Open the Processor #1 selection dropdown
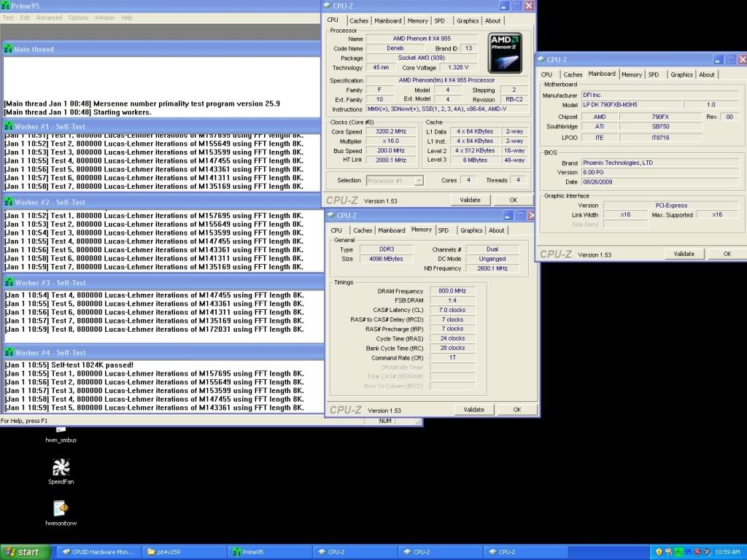This screenshot has width=747, height=560. click(394, 180)
